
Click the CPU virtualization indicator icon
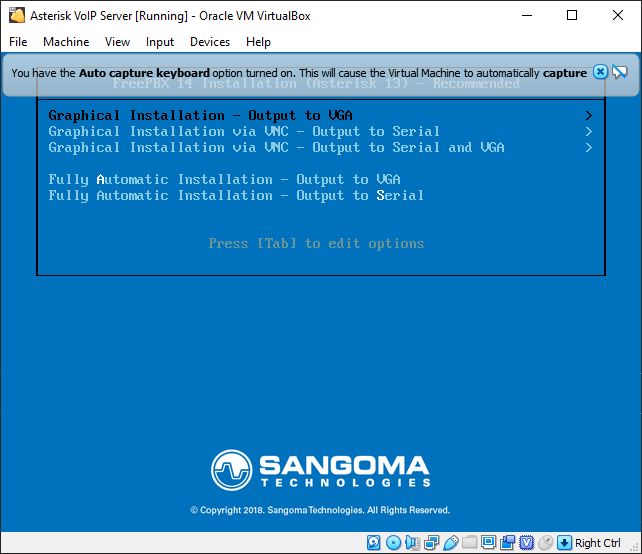pos(527,543)
